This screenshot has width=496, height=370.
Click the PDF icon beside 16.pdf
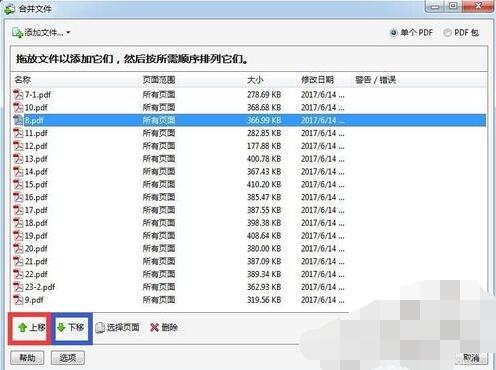18,197
